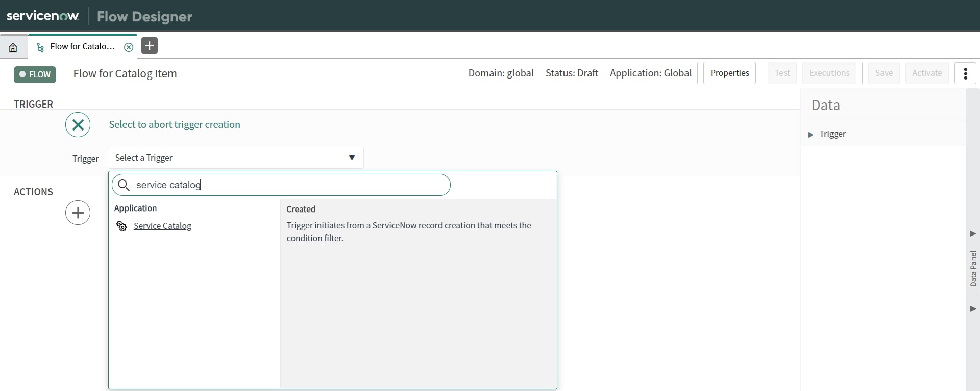Click the Test button
The width and height of the screenshot is (980, 391).
(x=782, y=73)
